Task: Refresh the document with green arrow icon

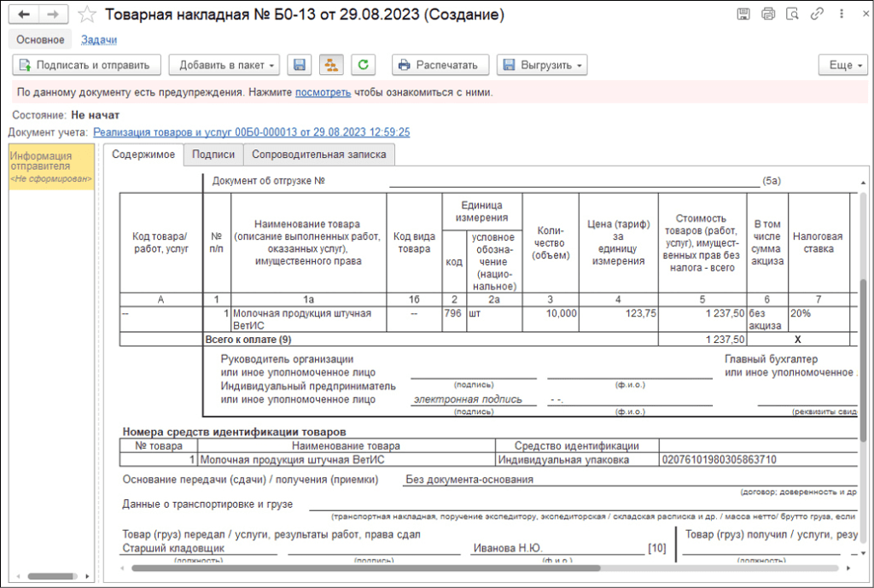Action: [364, 65]
